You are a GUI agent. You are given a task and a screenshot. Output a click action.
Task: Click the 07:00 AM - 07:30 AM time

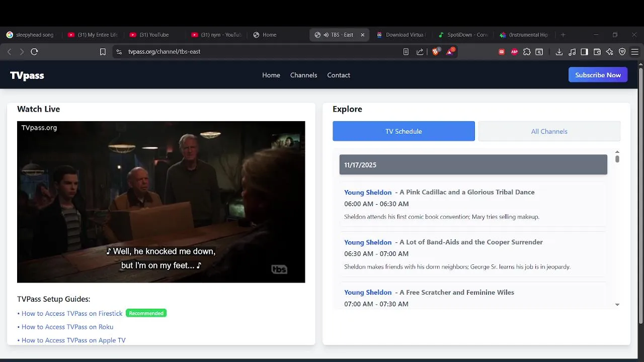(376, 304)
